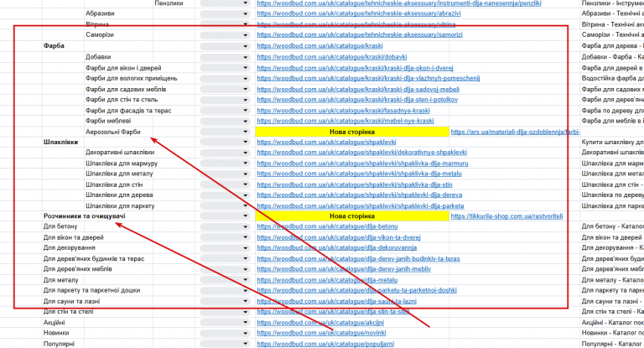Viewport: 644px width, 348px height.
Task: Open the tehnicheskie-aksessuary/abrazivi link
Action: 359,13
